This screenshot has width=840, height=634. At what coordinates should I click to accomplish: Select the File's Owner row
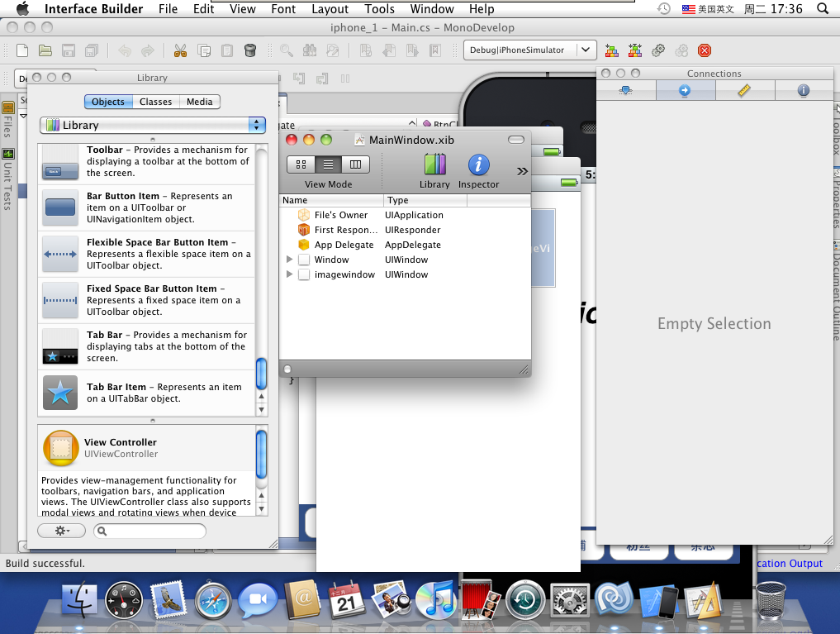click(405, 215)
